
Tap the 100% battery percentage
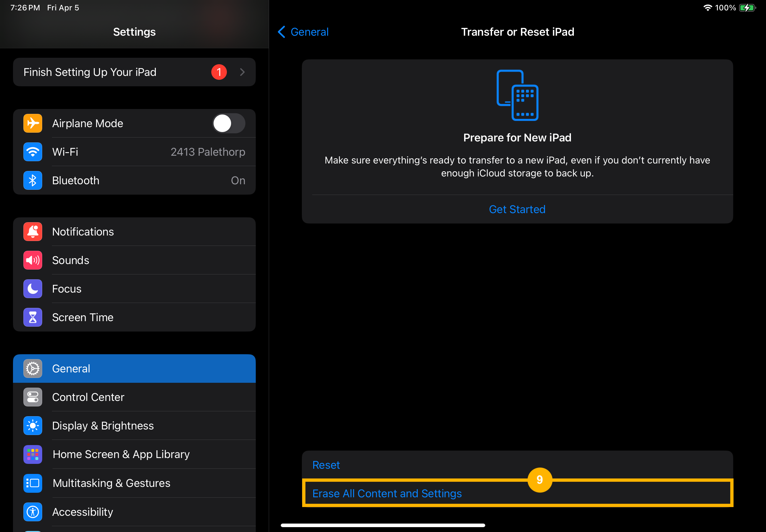(725, 8)
